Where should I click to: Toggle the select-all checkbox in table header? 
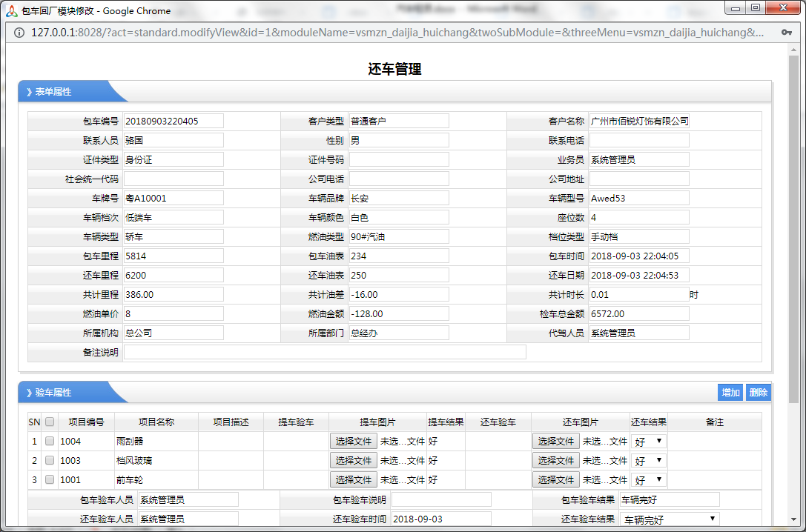(50, 422)
